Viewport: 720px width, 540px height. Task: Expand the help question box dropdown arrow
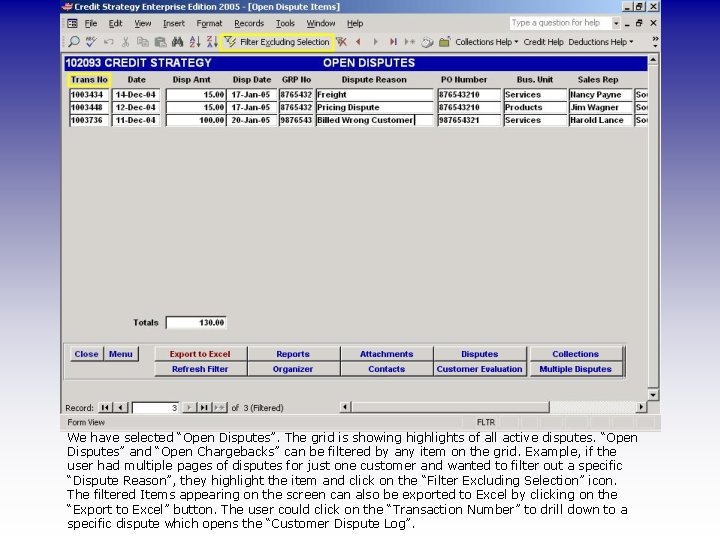point(616,23)
